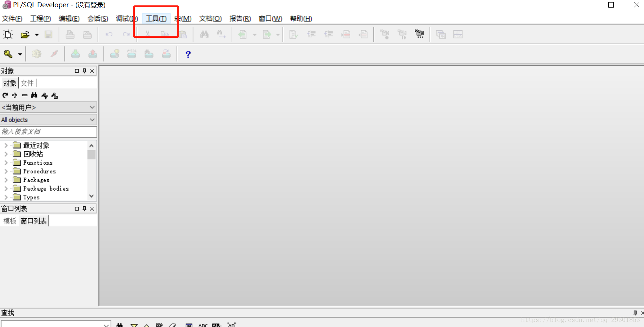Pin the 窗口列表 panel
This screenshot has width=644, height=327.
click(x=84, y=209)
